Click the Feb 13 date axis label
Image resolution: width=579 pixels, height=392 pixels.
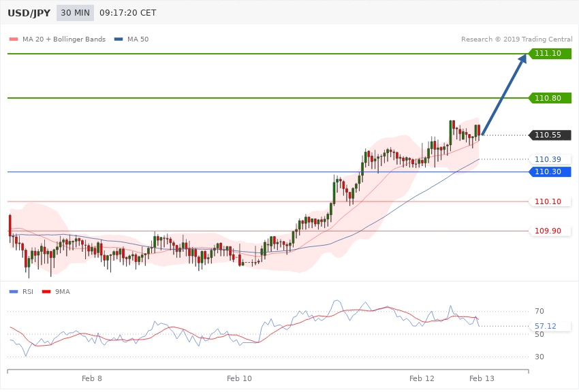[x=482, y=378]
